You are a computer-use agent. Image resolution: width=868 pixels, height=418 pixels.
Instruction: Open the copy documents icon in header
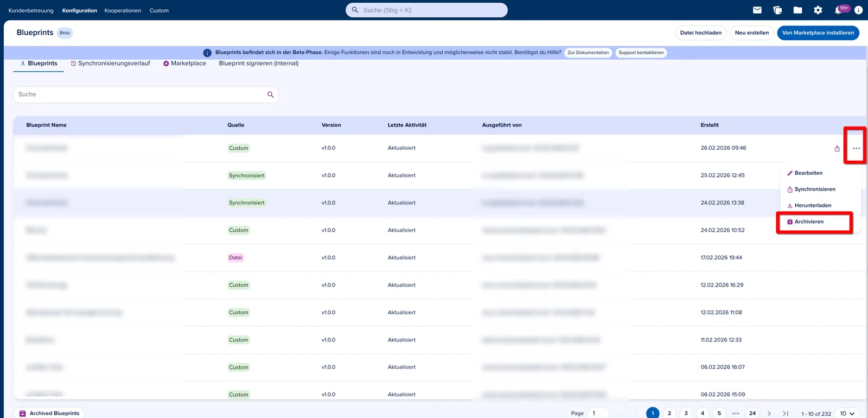[x=777, y=10]
